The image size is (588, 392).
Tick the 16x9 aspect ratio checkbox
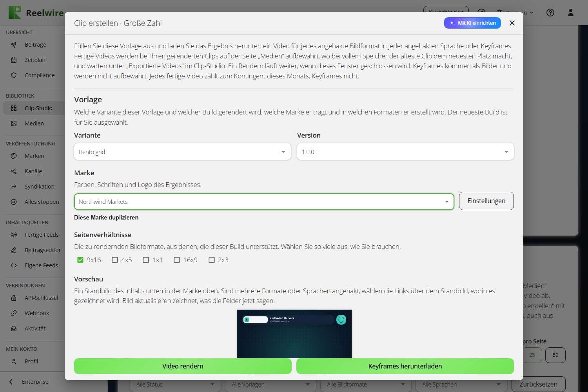click(177, 260)
